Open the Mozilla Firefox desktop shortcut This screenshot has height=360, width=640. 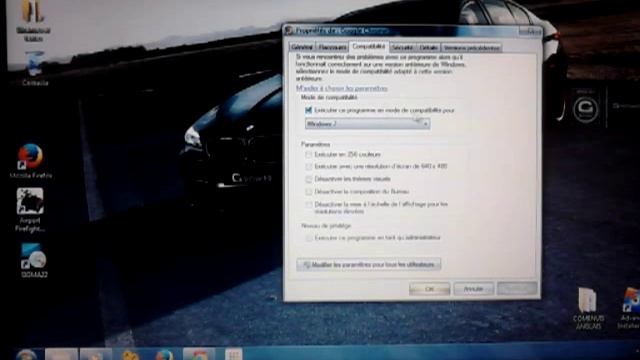30,161
